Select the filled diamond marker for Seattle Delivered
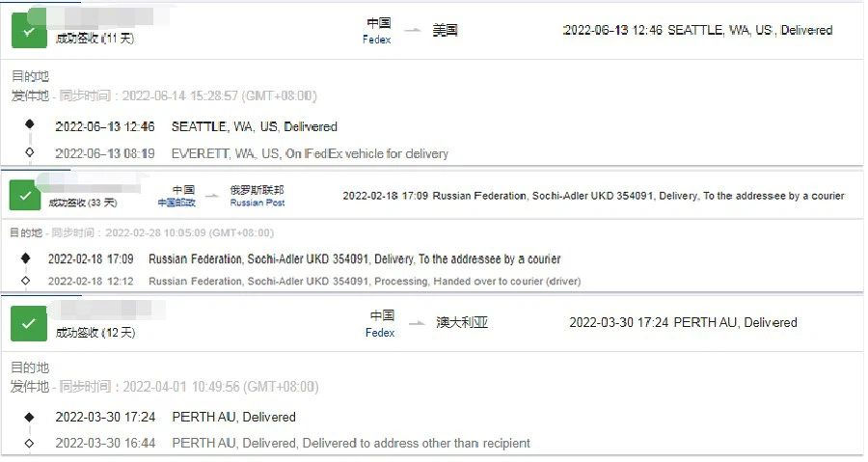The image size is (868, 462). coord(29,125)
